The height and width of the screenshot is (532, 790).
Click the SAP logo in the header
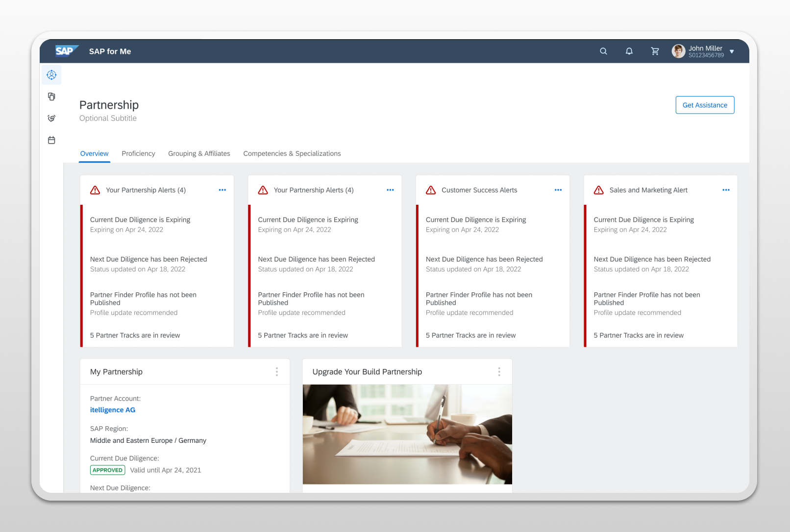tap(67, 51)
